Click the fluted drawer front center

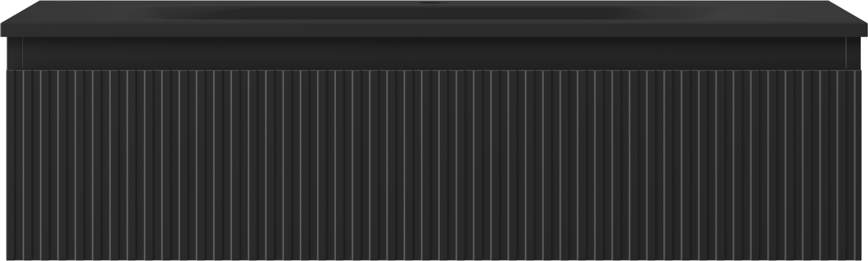coord(434,165)
